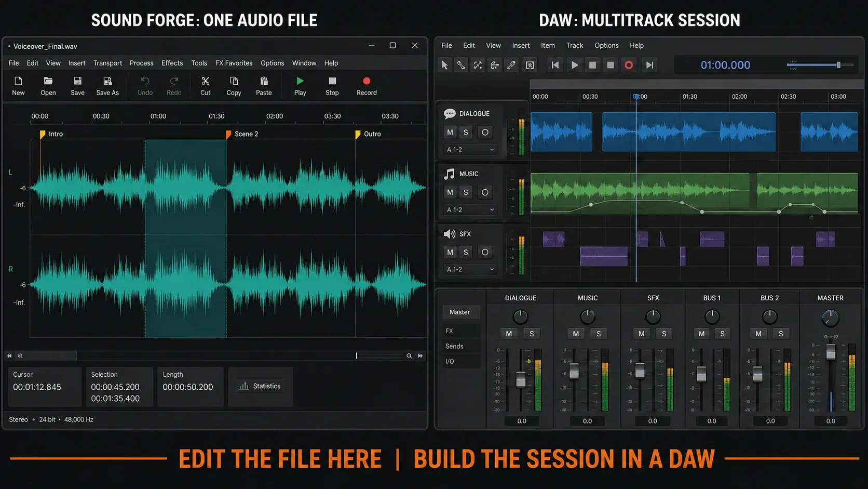The width and height of the screenshot is (868, 489).
Task: Select the DAW tool next to the pointer
Action: click(x=461, y=65)
